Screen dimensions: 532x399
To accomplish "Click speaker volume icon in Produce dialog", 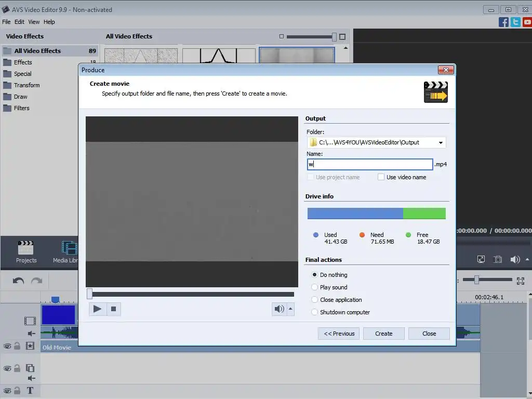I will pyautogui.click(x=279, y=309).
